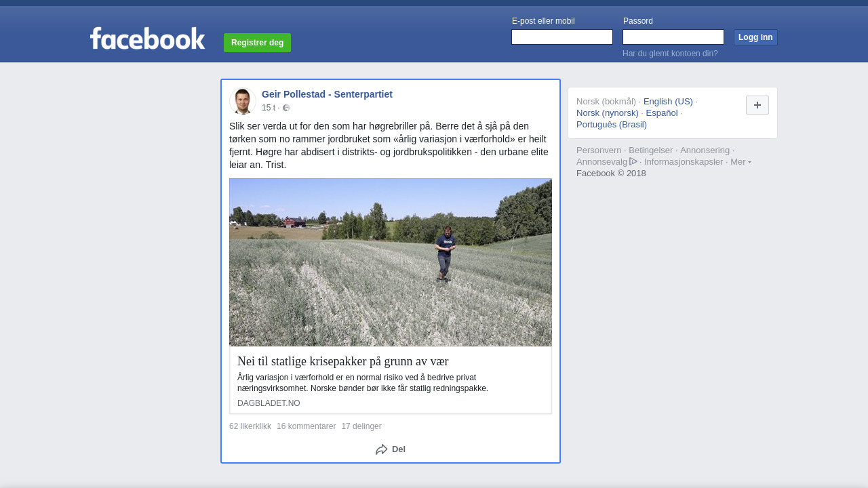The width and height of the screenshot is (868, 488).
Task: Click the Logg inn button
Action: (x=755, y=37)
